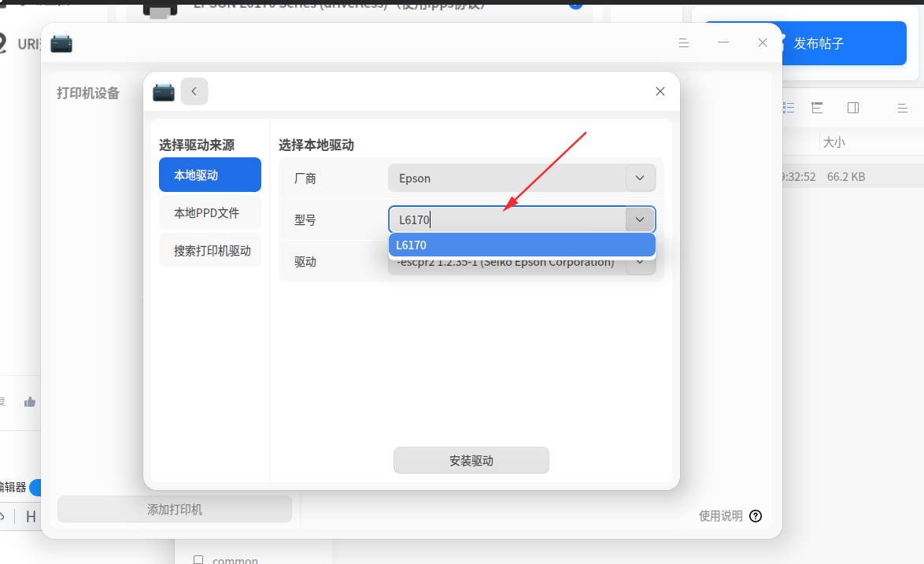Click the 添加打印机 button
This screenshot has height=564, width=924.
175,509
